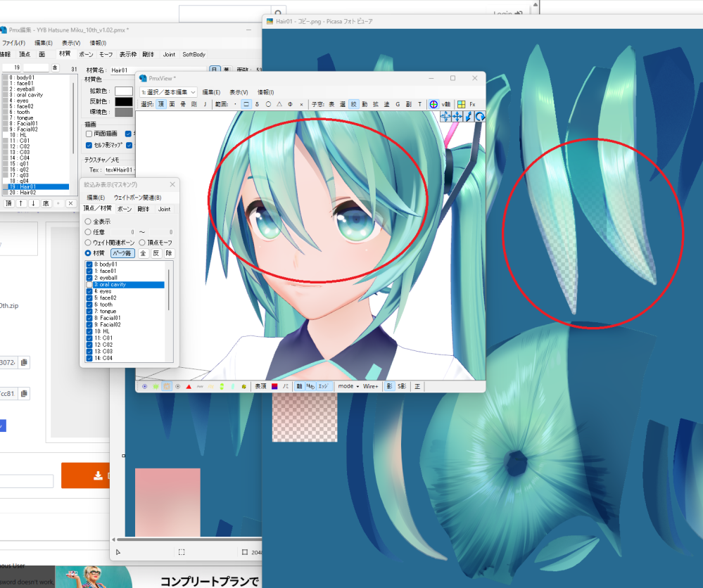Image resolution: width=703 pixels, height=588 pixels.
Task: Select Joint (J) selection mode in PmxView
Action: [205, 104]
